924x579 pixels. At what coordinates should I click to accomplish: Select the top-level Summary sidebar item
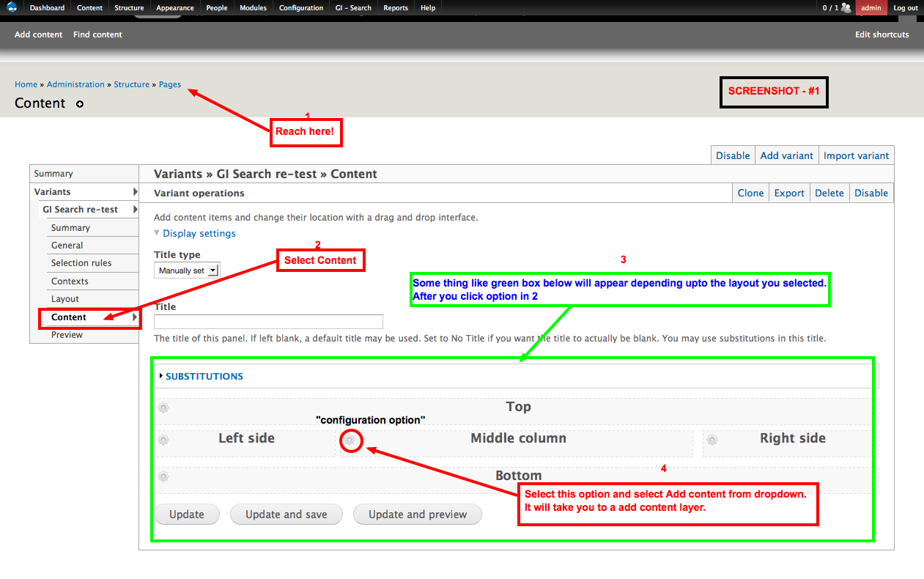[x=84, y=174]
